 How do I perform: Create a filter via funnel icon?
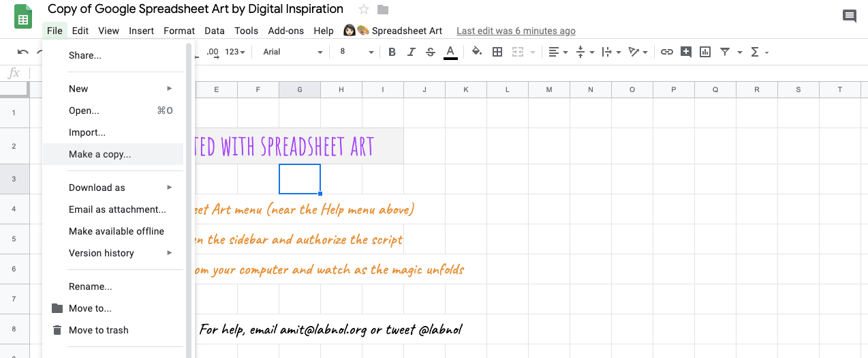(725, 52)
